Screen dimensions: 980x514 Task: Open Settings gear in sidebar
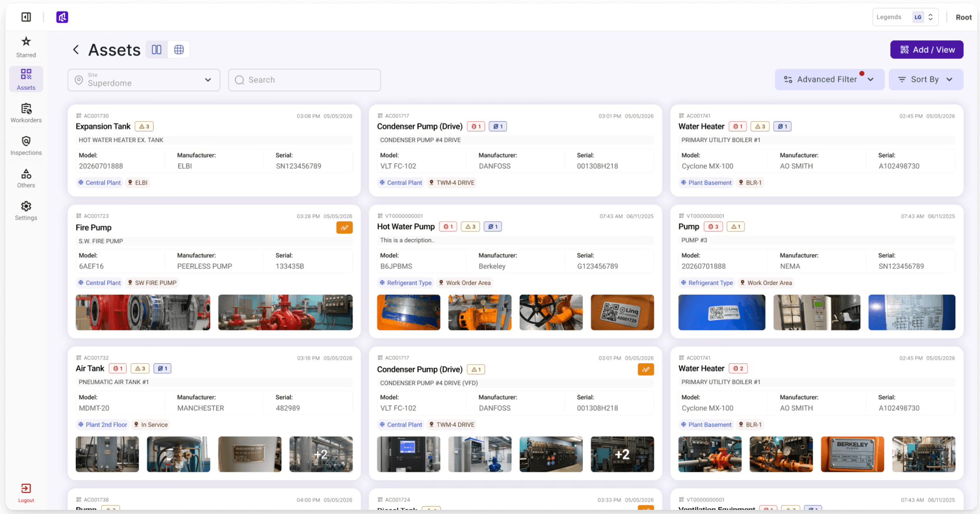click(x=26, y=211)
